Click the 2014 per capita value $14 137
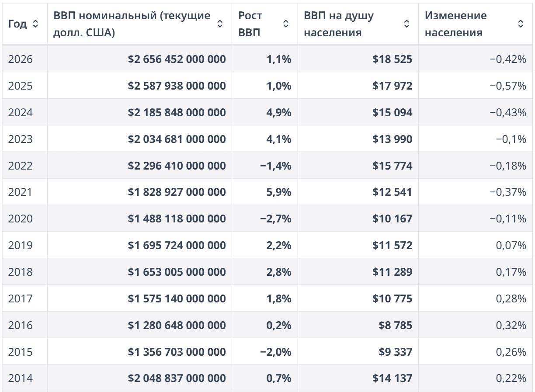This screenshot has height=392, width=535. (x=392, y=379)
